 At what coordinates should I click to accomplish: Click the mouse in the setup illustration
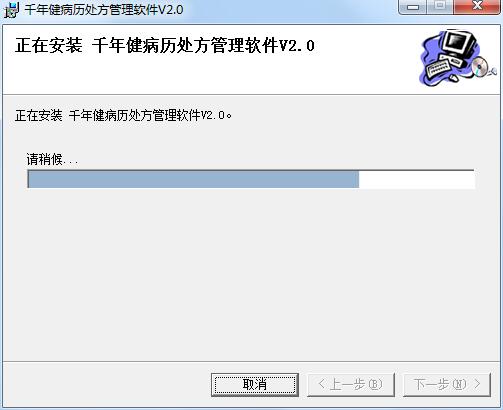click(x=454, y=78)
